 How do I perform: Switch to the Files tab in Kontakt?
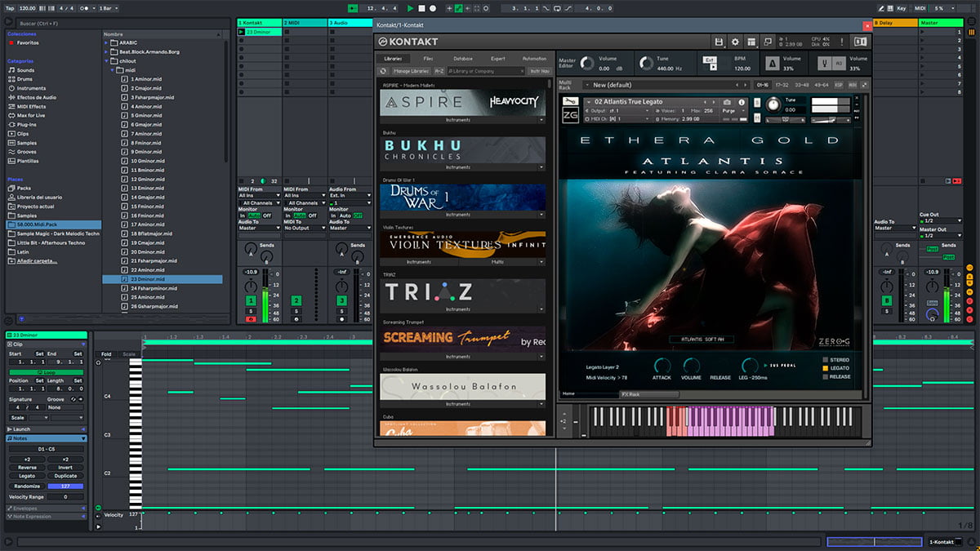pyautogui.click(x=428, y=59)
